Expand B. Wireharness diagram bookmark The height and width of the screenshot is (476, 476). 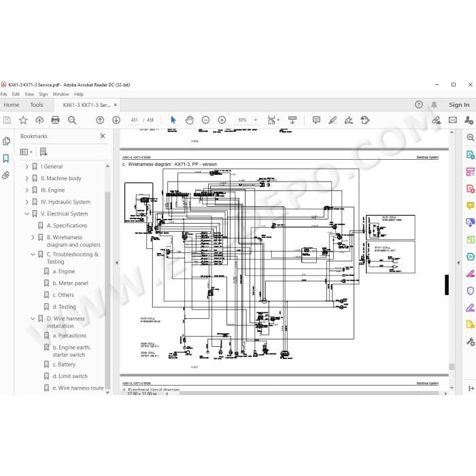[33, 237]
